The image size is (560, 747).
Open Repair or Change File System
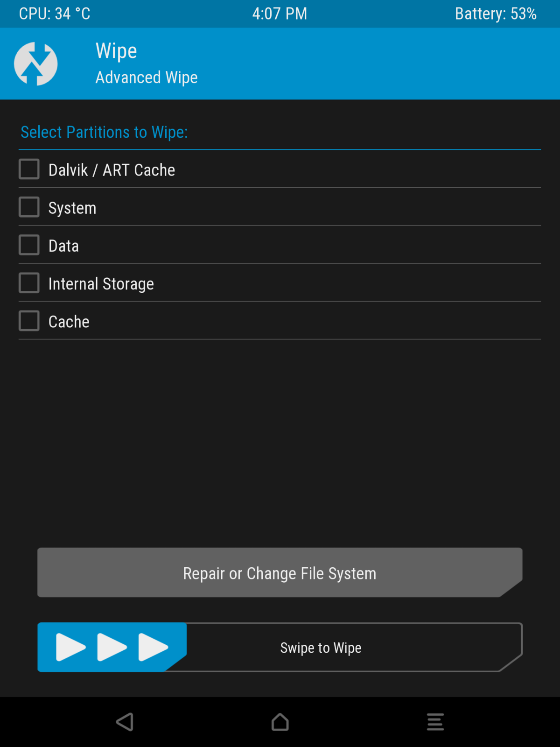point(280,573)
